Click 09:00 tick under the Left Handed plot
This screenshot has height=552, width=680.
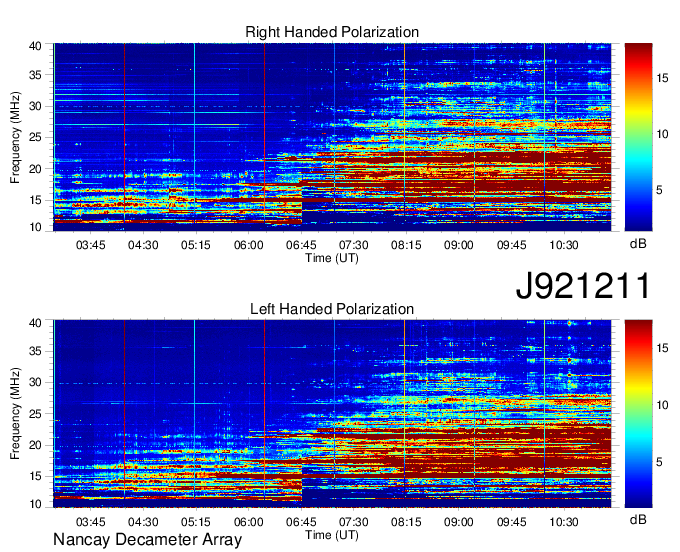pyautogui.click(x=458, y=522)
